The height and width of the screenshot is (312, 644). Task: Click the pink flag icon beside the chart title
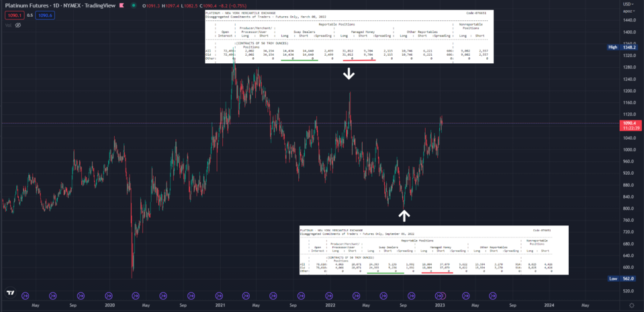tap(121, 6)
